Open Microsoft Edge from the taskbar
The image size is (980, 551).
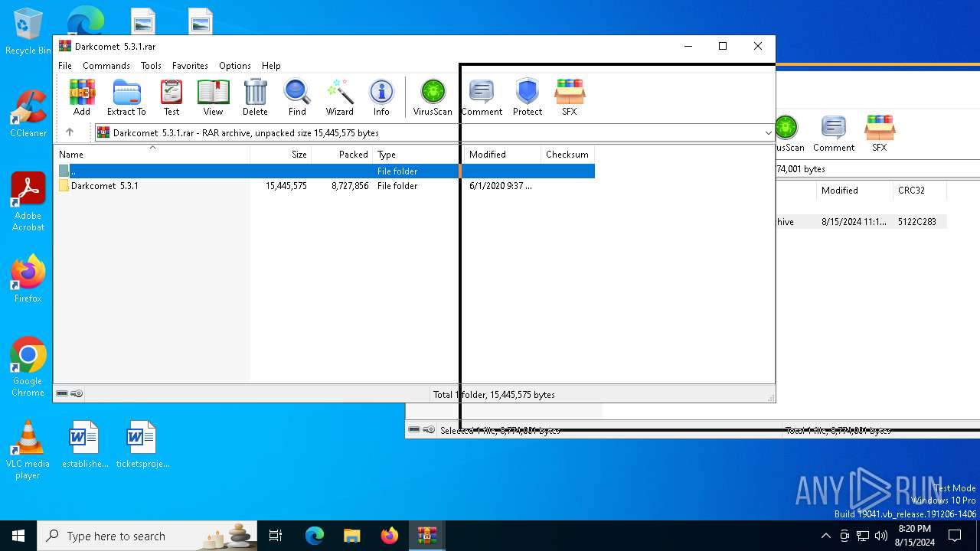(x=315, y=536)
